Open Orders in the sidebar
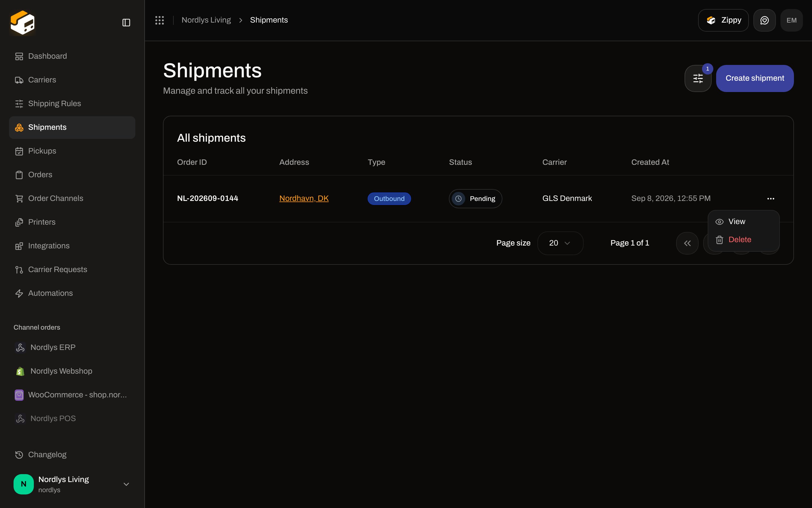This screenshot has height=508, width=812. pos(72,175)
